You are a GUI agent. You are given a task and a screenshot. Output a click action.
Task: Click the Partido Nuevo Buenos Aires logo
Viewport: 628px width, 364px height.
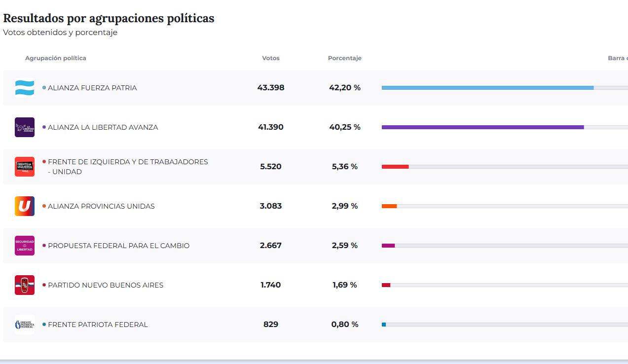[25, 285]
